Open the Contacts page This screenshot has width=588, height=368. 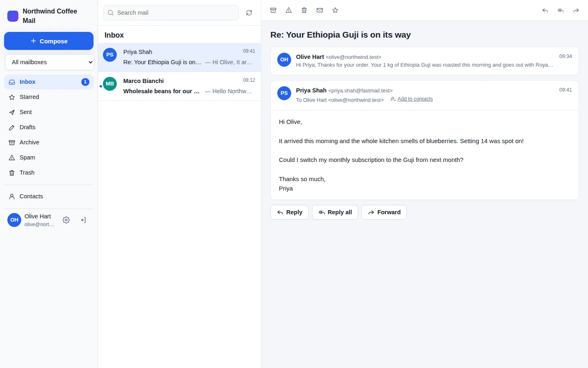[x=49, y=196]
